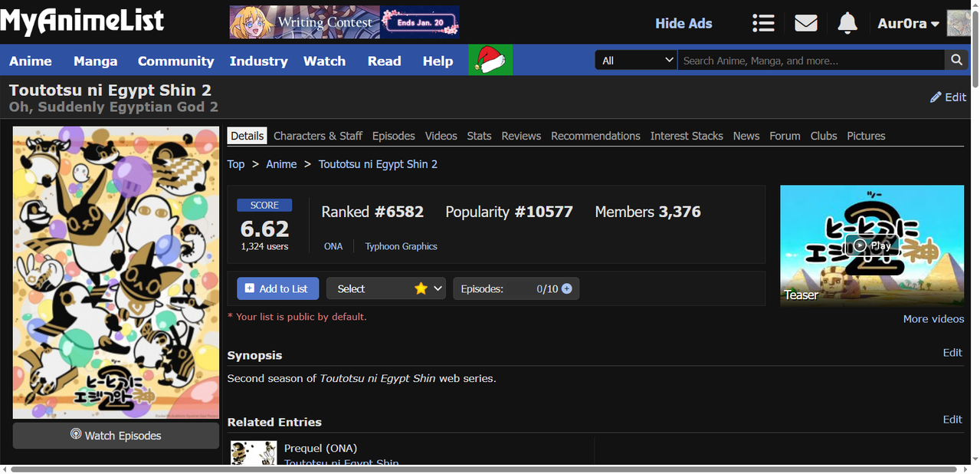The height and width of the screenshot is (474, 980).
Task: Open messages via the envelope icon
Action: pyautogui.click(x=806, y=23)
